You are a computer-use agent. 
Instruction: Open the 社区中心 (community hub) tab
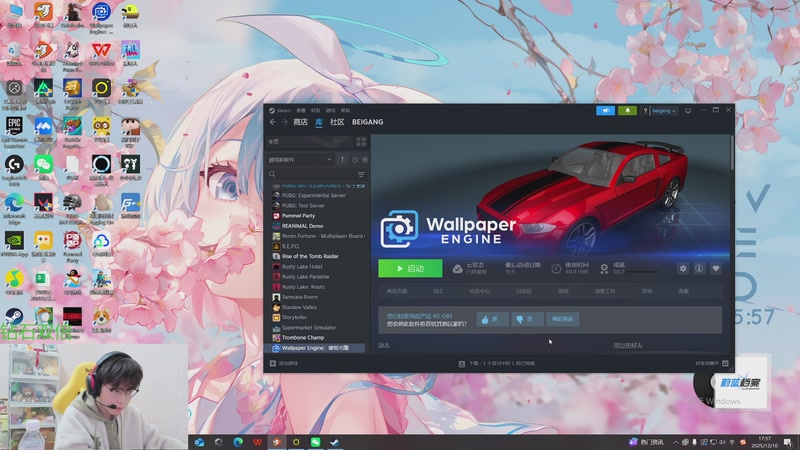coord(480,291)
